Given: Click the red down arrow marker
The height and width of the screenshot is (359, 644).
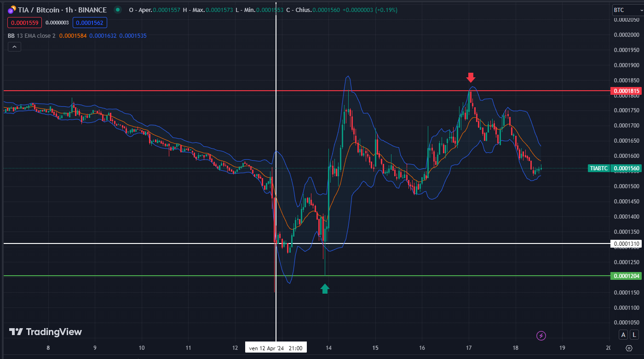Looking at the screenshot, I should tap(470, 77).
